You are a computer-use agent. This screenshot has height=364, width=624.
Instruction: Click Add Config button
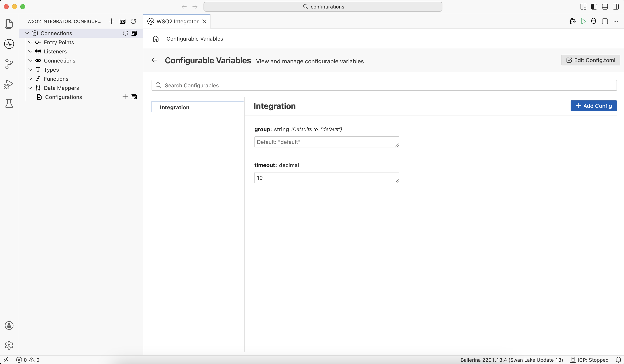[x=594, y=106]
